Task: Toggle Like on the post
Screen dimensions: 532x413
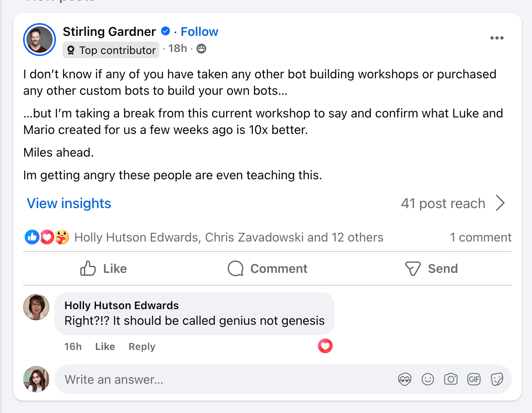Action: [103, 269]
